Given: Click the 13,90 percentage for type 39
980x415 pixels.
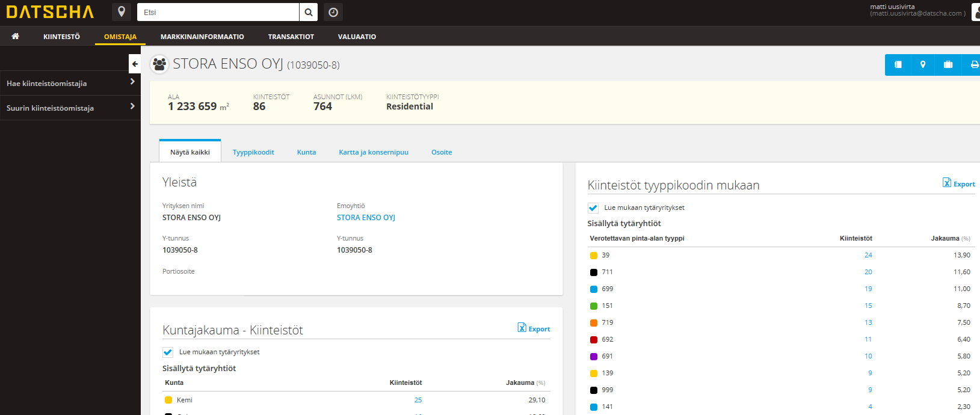Looking at the screenshot, I should tap(961, 255).
